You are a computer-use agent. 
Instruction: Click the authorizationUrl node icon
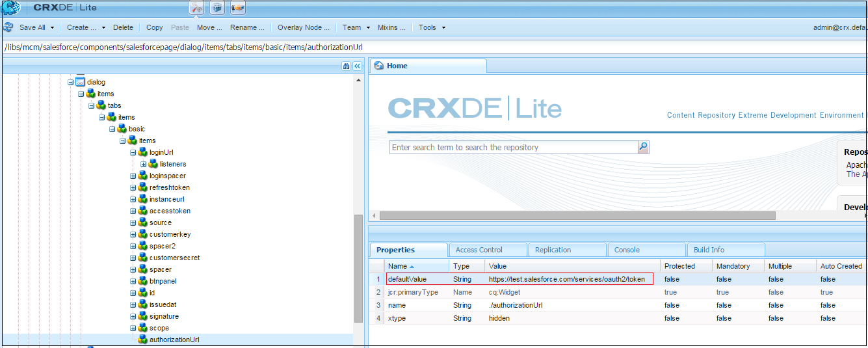pos(143,340)
